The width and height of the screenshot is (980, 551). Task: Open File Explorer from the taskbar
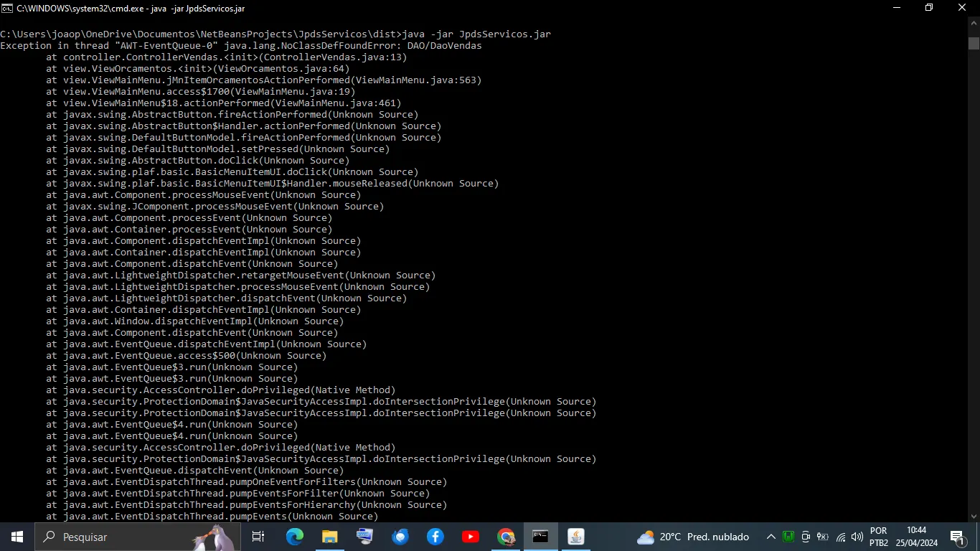pyautogui.click(x=329, y=537)
